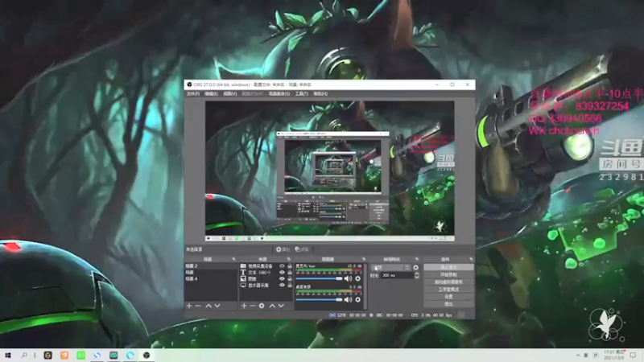Open source filters button
Viewport: 644px width, 362px height.
[x=301, y=249]
